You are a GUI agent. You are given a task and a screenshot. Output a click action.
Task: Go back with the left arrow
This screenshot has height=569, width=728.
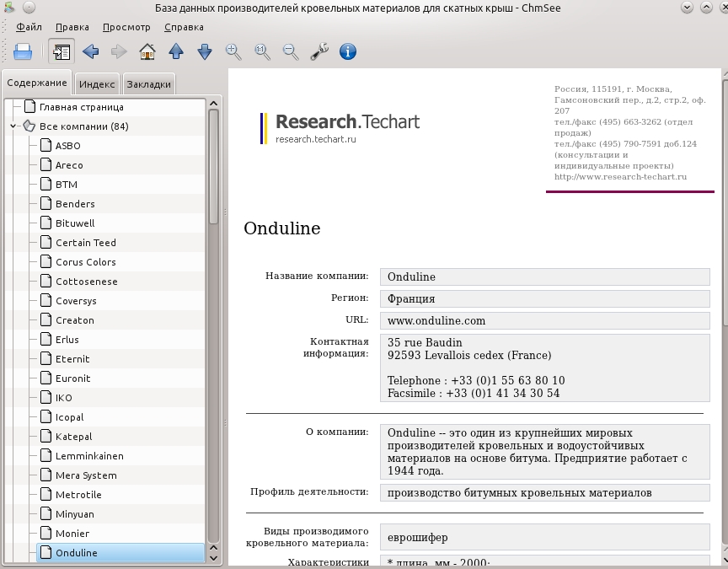point(90,51)
